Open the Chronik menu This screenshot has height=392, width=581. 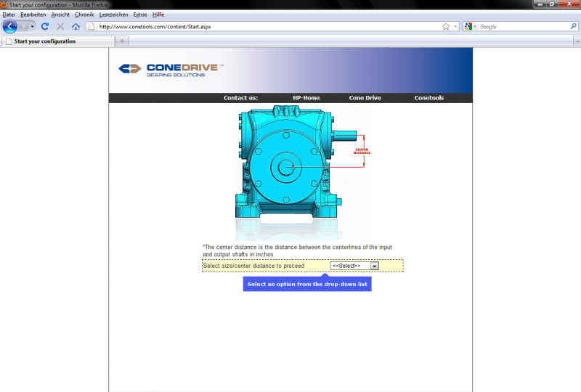click(84, 15)
